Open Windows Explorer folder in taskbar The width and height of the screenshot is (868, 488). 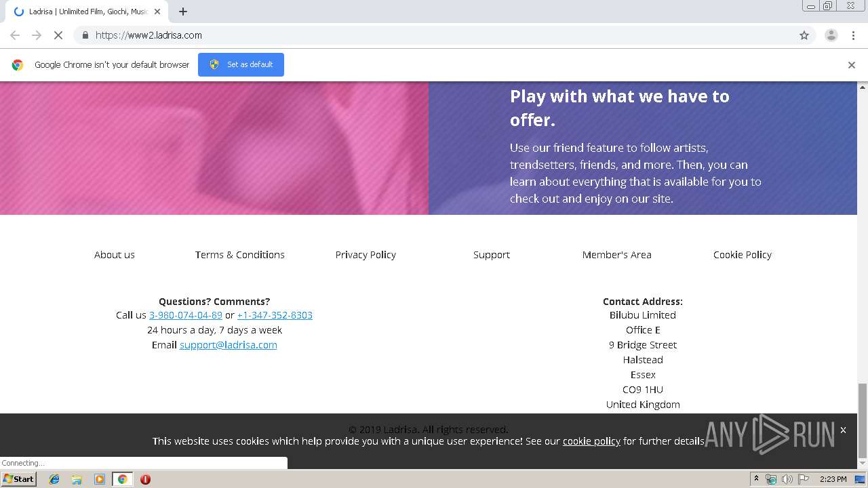[x=77, y=479]
